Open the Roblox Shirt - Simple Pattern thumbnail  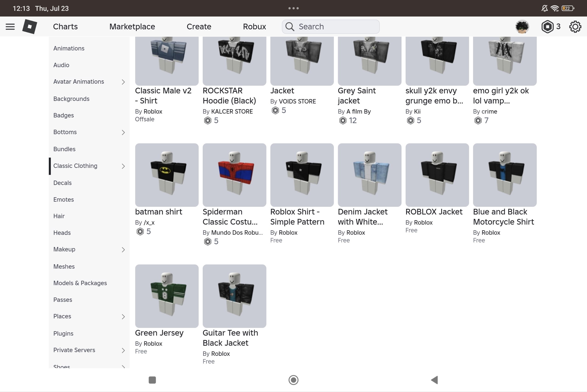click(x=302, y=175)
